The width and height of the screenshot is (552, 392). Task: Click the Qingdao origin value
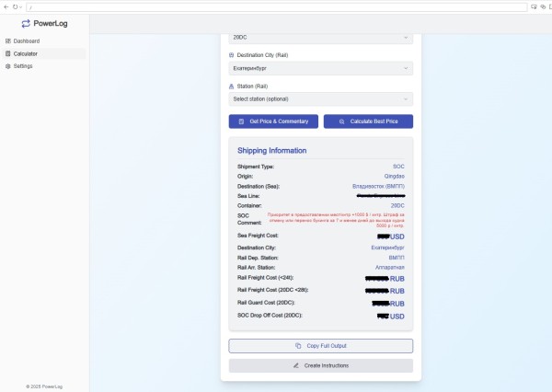tap(395, 176)
